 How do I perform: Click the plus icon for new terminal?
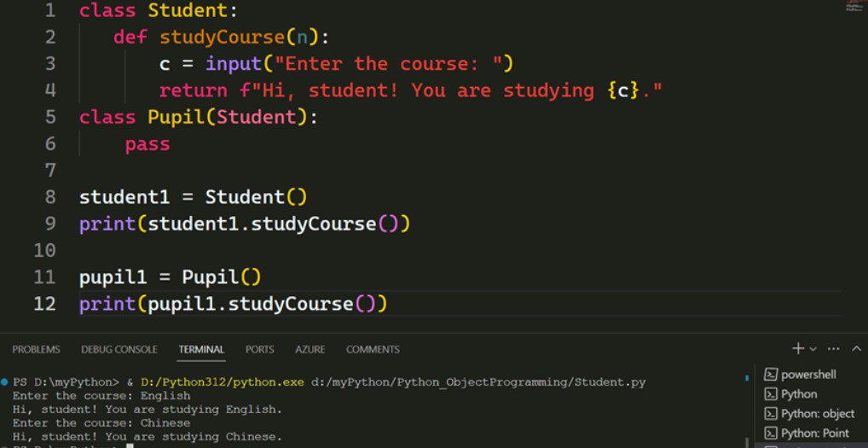[798, 349]
